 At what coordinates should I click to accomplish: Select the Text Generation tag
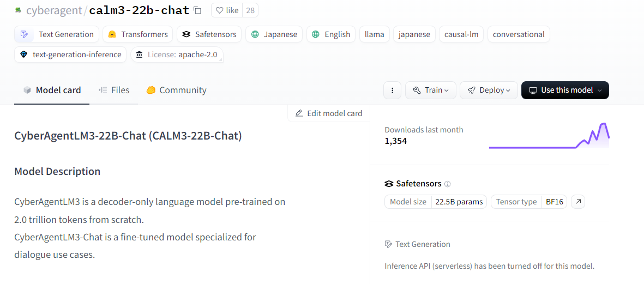57,34
